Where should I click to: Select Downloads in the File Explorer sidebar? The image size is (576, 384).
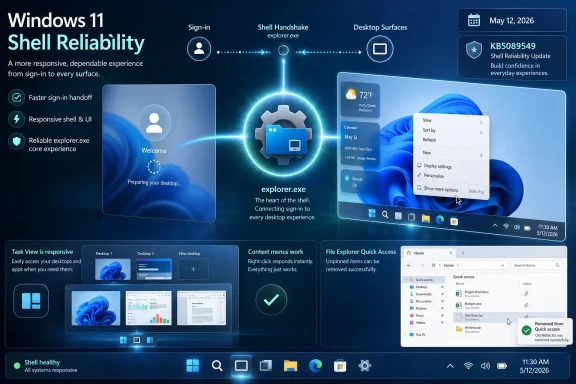tap(424, 294)
